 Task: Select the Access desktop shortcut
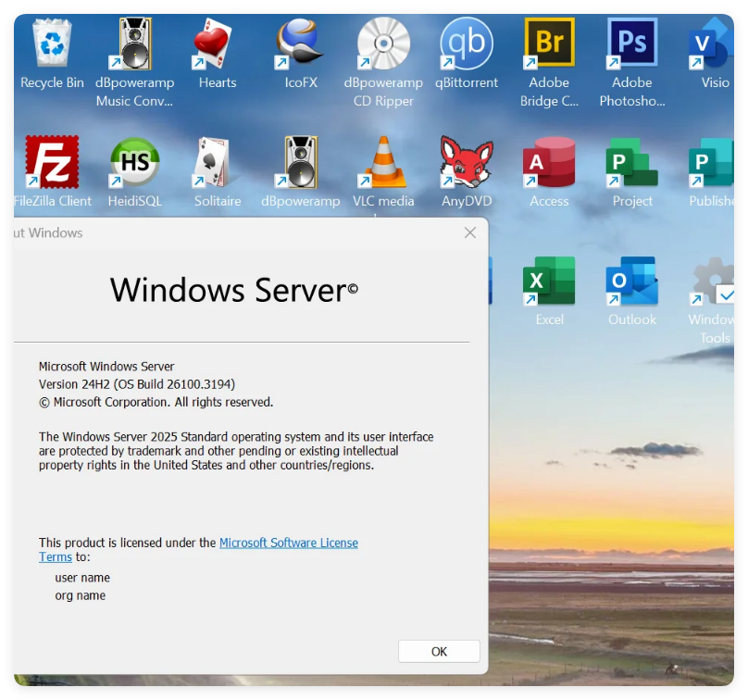pos(549,162)
